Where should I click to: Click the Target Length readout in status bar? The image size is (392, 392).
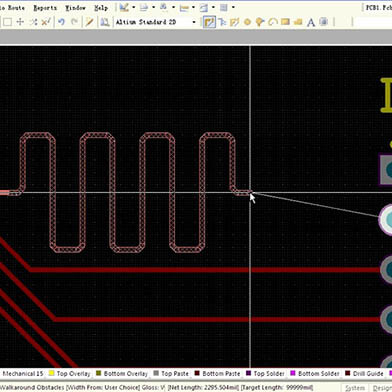coord(276,388)
